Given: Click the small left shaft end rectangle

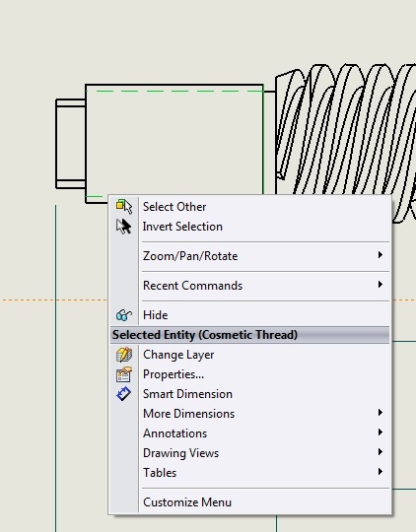Looking at the screenshot, I should 71,144.
